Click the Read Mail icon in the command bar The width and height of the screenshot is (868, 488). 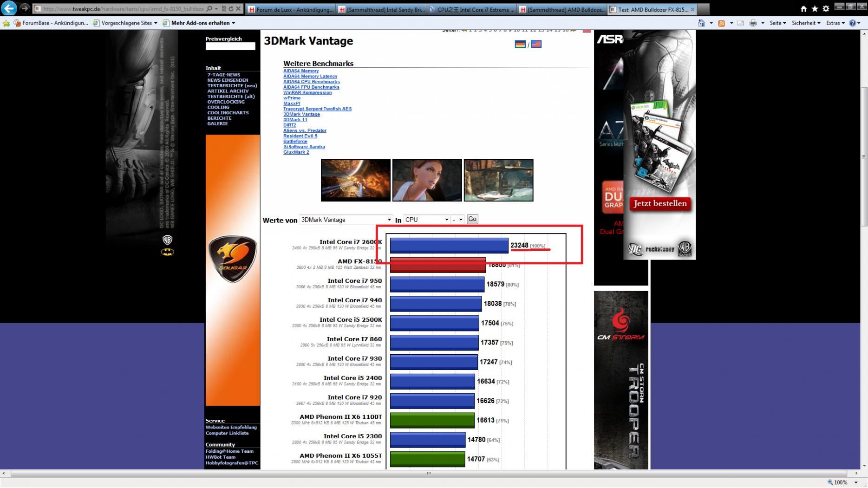click(740, 23)
